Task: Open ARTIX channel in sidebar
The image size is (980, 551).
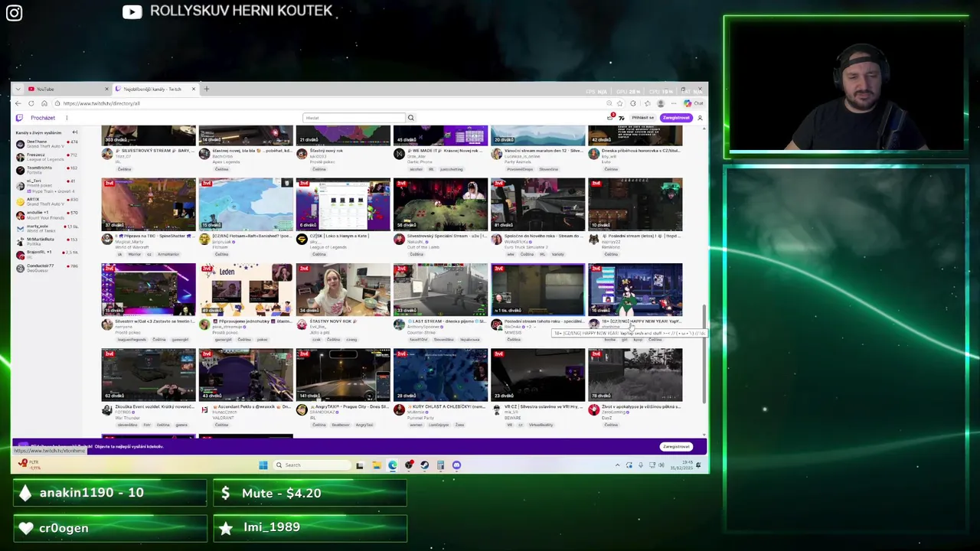Action: click(47, 202)
